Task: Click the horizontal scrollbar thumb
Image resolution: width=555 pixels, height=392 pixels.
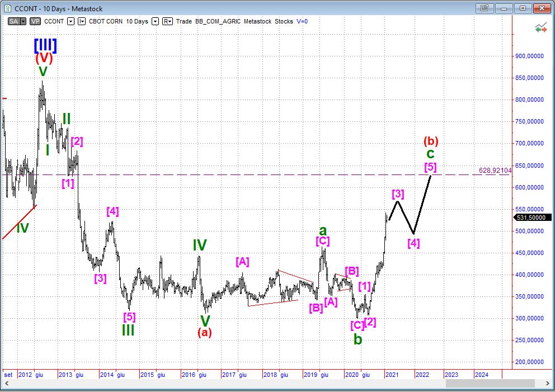Action: [490, 384]
